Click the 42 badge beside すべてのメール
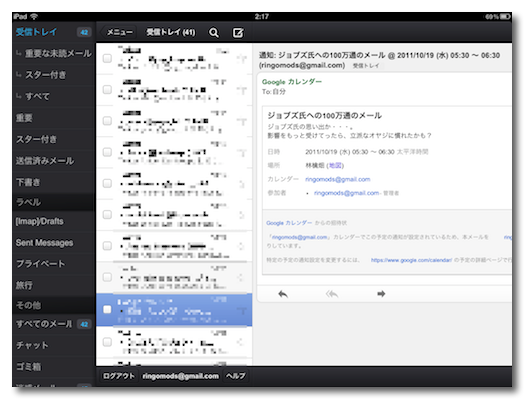Viewport: 524px width, 399px height. 84,324
